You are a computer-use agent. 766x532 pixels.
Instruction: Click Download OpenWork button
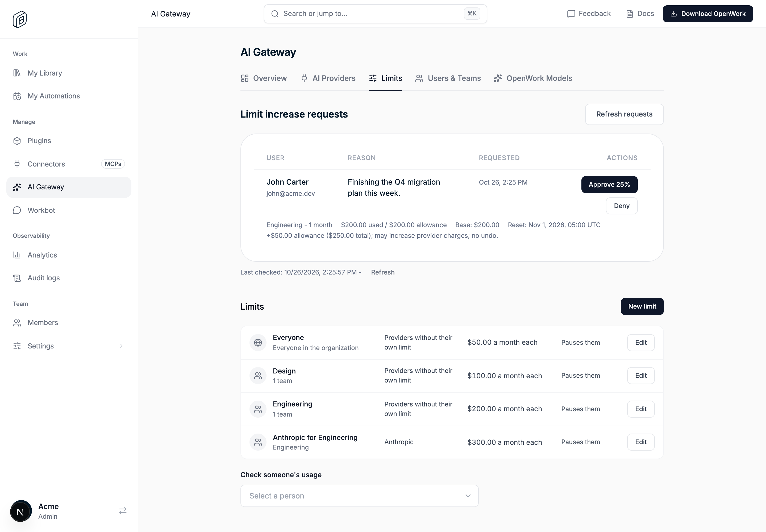708,14
